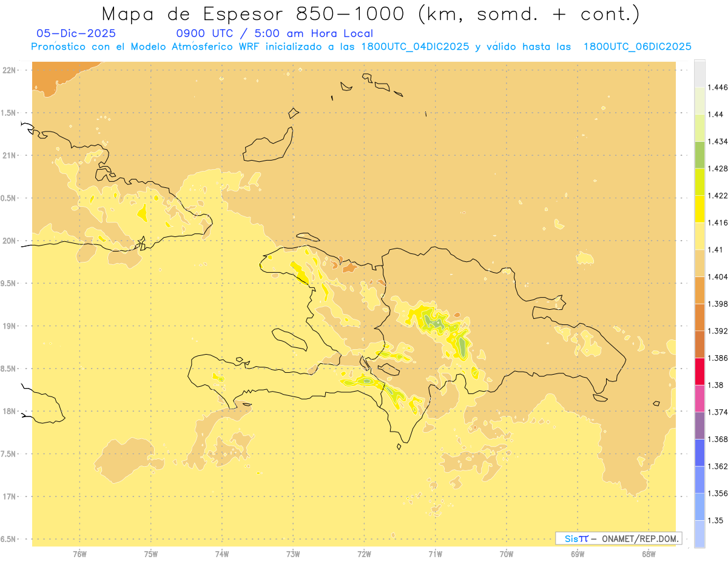Viewport: 728px width, 562px height.
Task: Click the 'SisTT - ONAMET/REP.DOM.' credit box
Action: tap(619, 538)
